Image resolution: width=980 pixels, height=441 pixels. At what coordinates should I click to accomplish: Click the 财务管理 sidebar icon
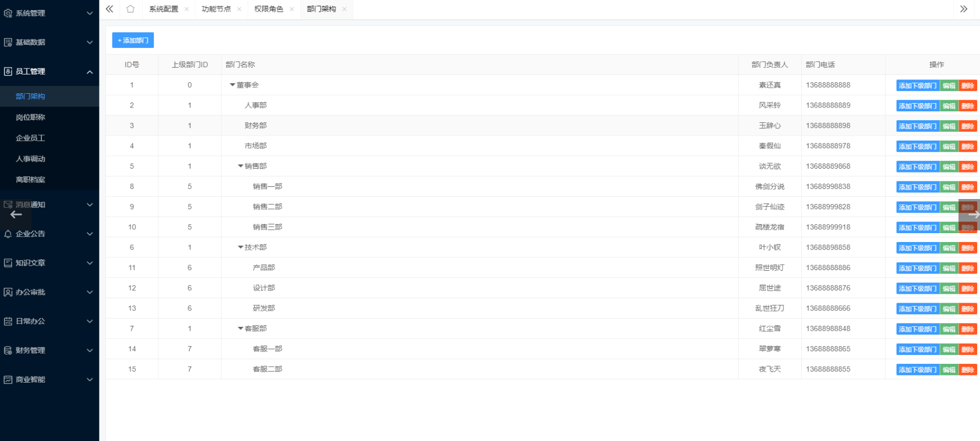[x=8, y=351]
